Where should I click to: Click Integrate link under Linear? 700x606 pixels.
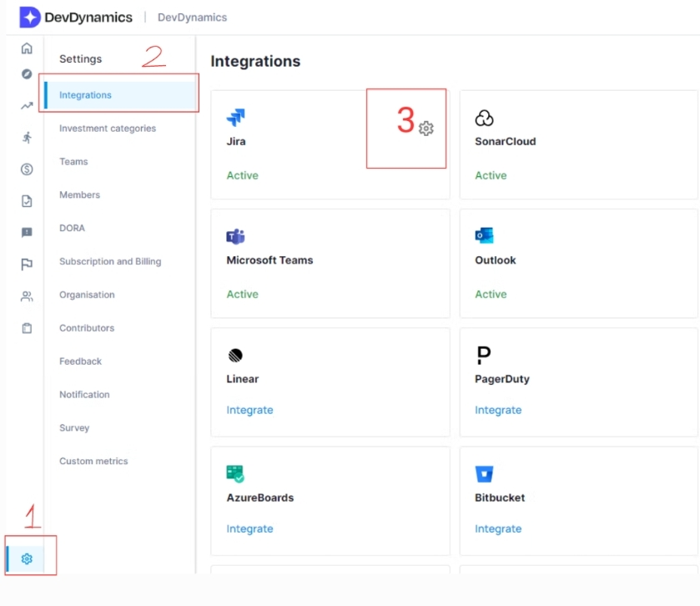click(x=249, y=410)
